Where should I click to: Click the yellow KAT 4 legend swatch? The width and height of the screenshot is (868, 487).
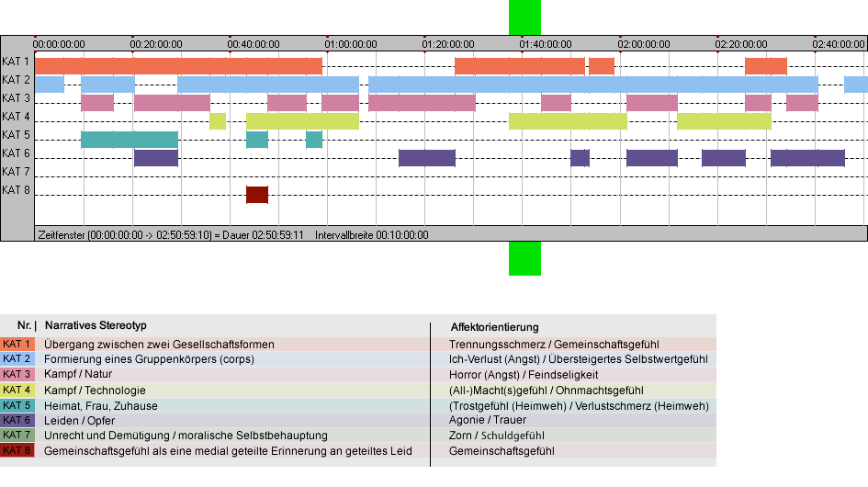point(17,390)
